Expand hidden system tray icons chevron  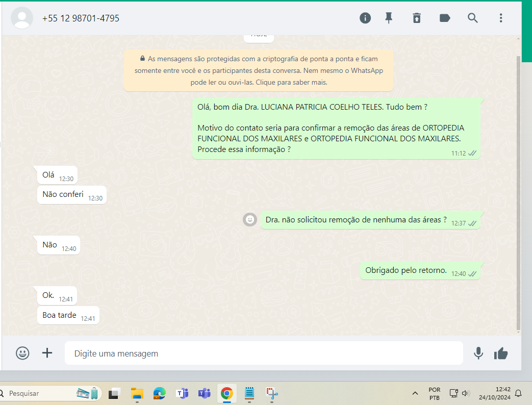415,393
